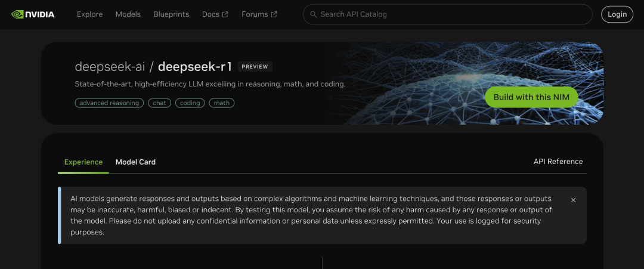Open the API Reference link

pyautogui.click(x=558, y=162)
